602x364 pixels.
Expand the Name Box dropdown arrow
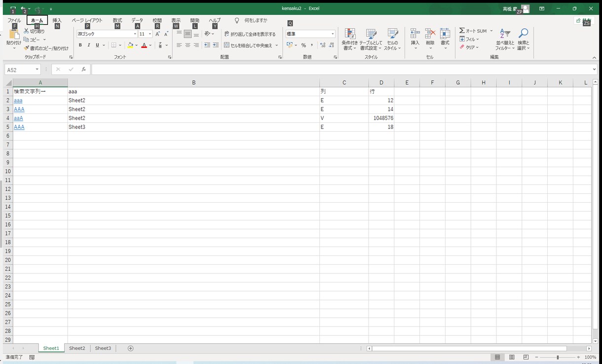37,70
